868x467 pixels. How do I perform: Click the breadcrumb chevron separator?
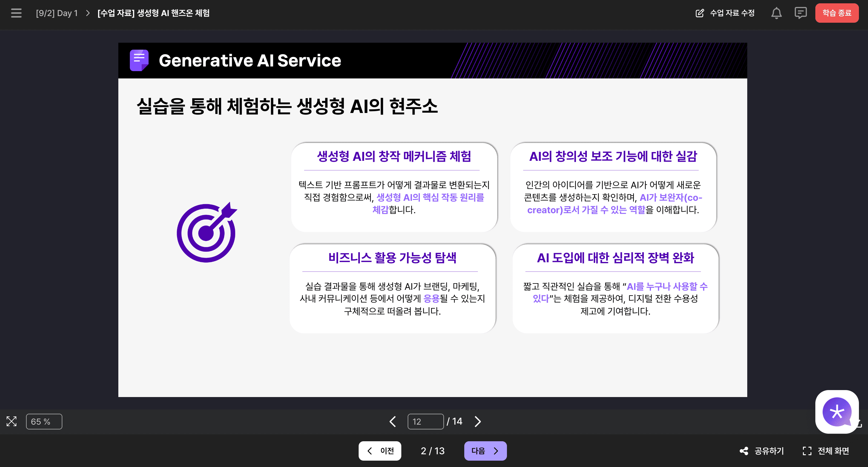[88, 13]
